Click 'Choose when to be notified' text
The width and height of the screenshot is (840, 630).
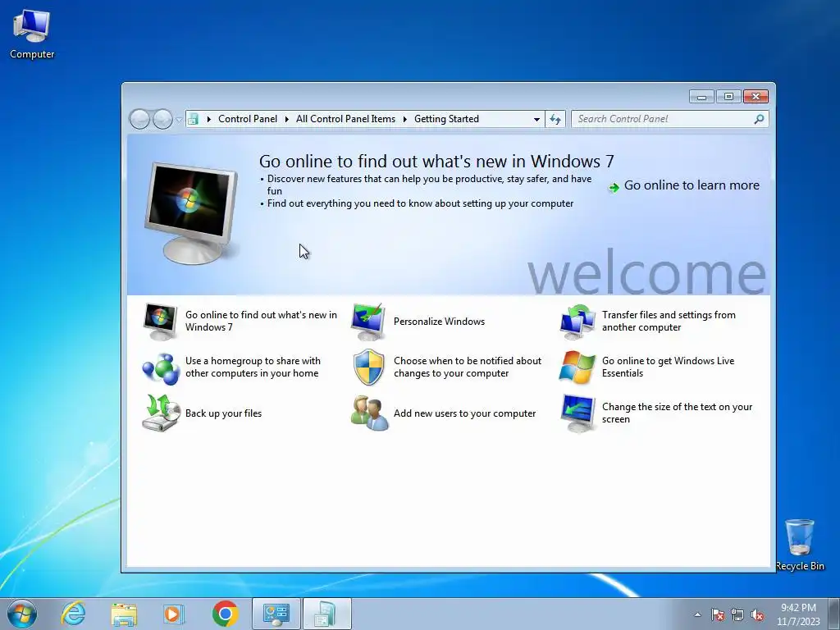(467, 367)
